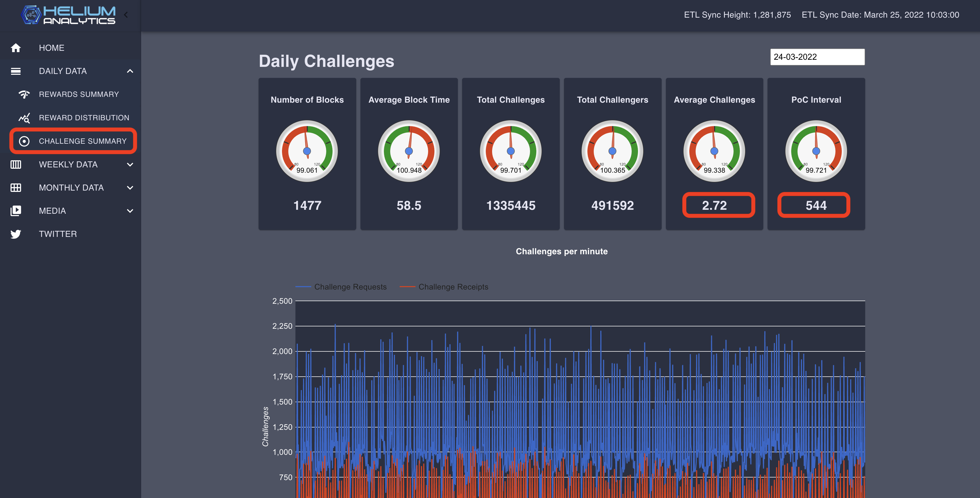Collapse the Daily Data section chevron
This screenshot has height=498, width=980.
pos(130,71)
